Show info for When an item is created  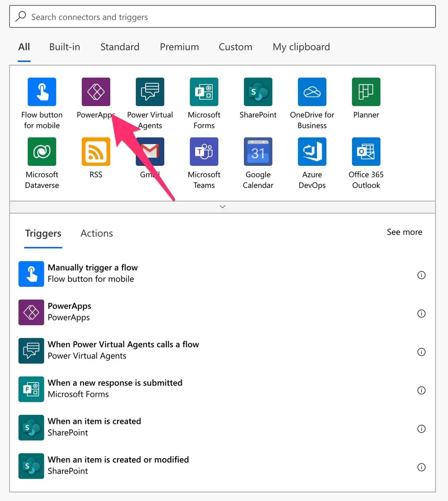point(421,429)
